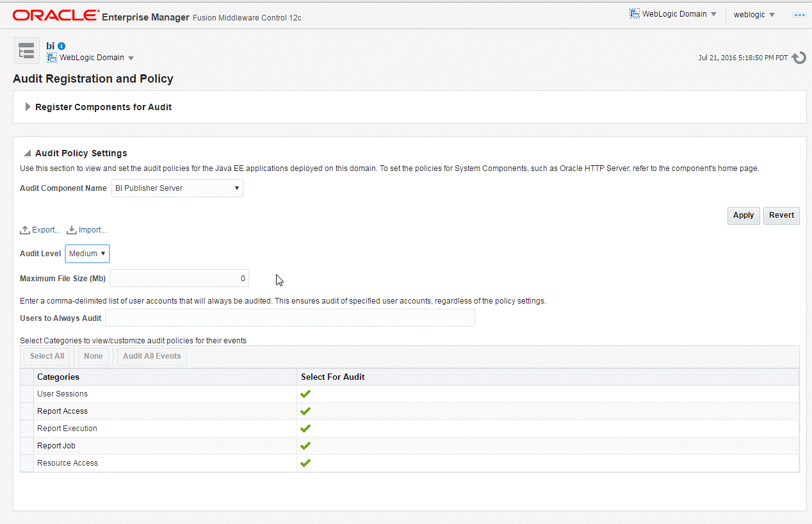Image resolution: width=812 pixels, height=524 pixels.
Task: Open the Audit Component Name dropdown
Action: pyautogui.click(x=177, y=188)
